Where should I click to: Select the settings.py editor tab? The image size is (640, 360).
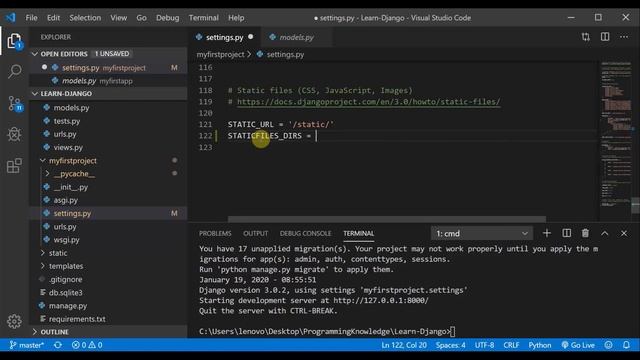[224, 37]
